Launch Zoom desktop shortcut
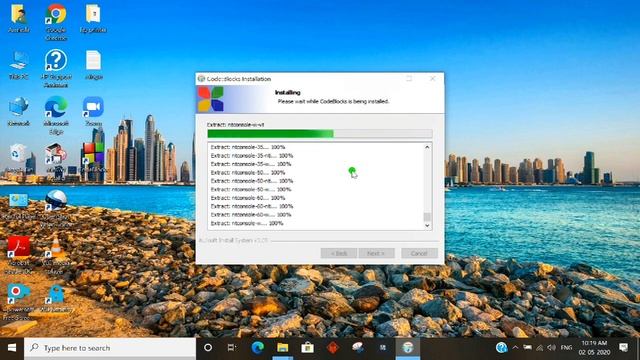Screen dimensions: 640x360 [93, 111]
